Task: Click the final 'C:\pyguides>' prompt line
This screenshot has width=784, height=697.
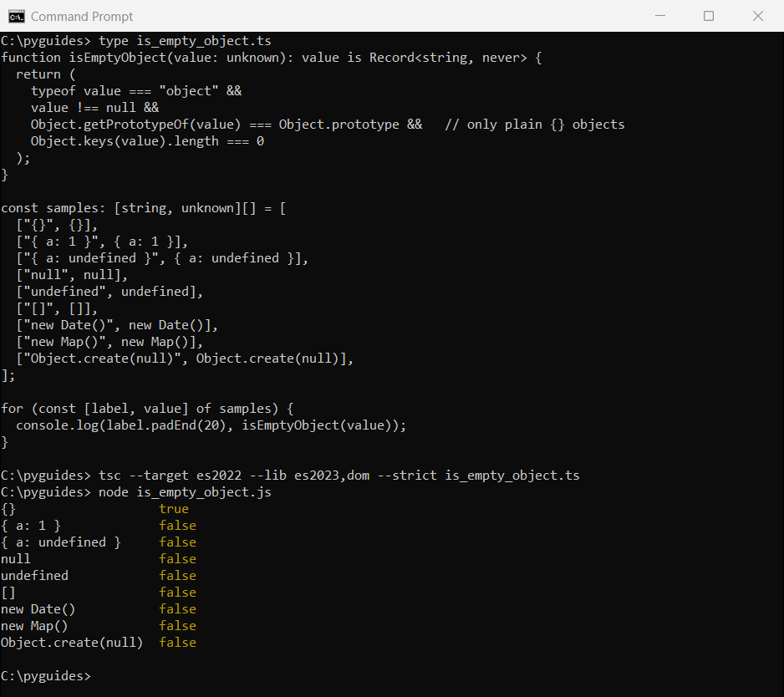Action: pyautogui.click(x=46, y=676)
